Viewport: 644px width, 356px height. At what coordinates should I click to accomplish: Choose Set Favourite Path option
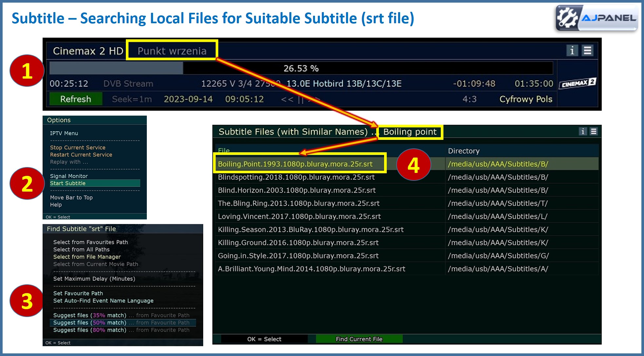tap(78, 293)
